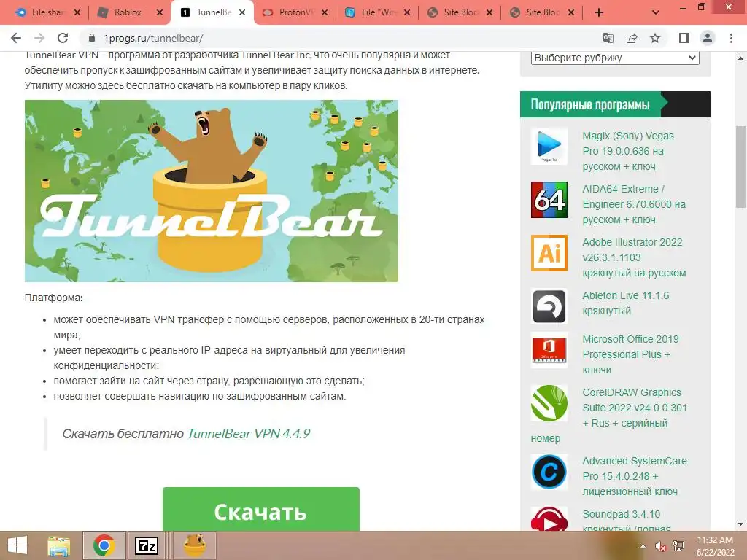Viewport: 747px width, 560px height.
Task: Click the muted volume tray icon
Action: pyautogui.click(x=660, y=546)
